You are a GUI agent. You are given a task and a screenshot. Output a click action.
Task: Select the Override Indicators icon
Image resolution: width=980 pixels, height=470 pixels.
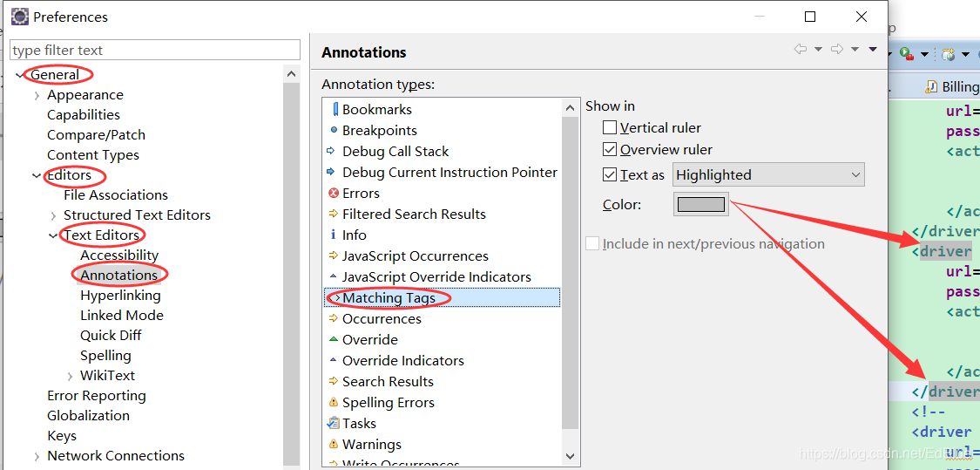pyautogui.click(x=333, y=360)
